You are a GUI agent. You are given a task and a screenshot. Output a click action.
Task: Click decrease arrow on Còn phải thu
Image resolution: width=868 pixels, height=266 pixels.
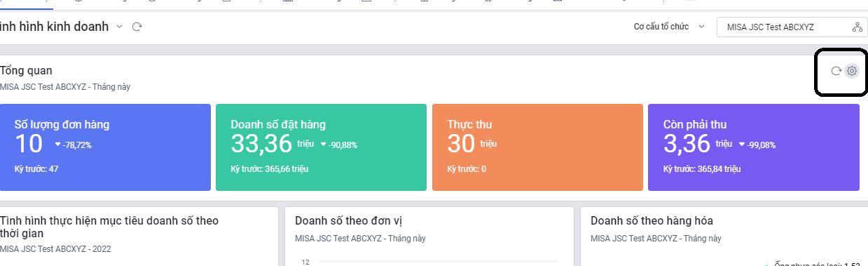[x=742, y=145]
